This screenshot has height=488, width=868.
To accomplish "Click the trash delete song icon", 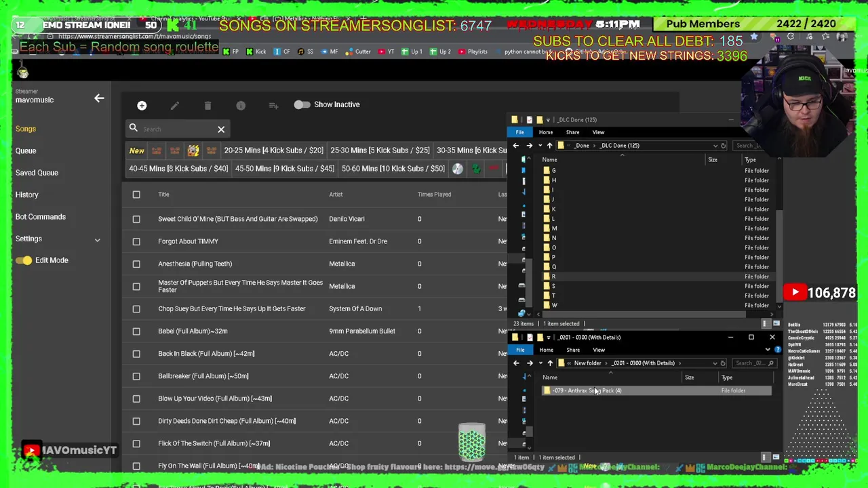I will pyautogui.click(x=208, y=105).
